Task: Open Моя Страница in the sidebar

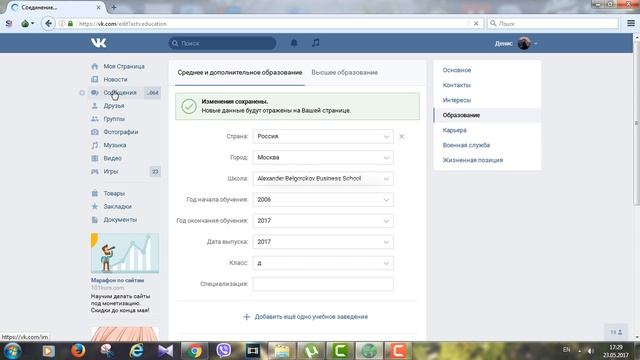Action: pos(124,66)
